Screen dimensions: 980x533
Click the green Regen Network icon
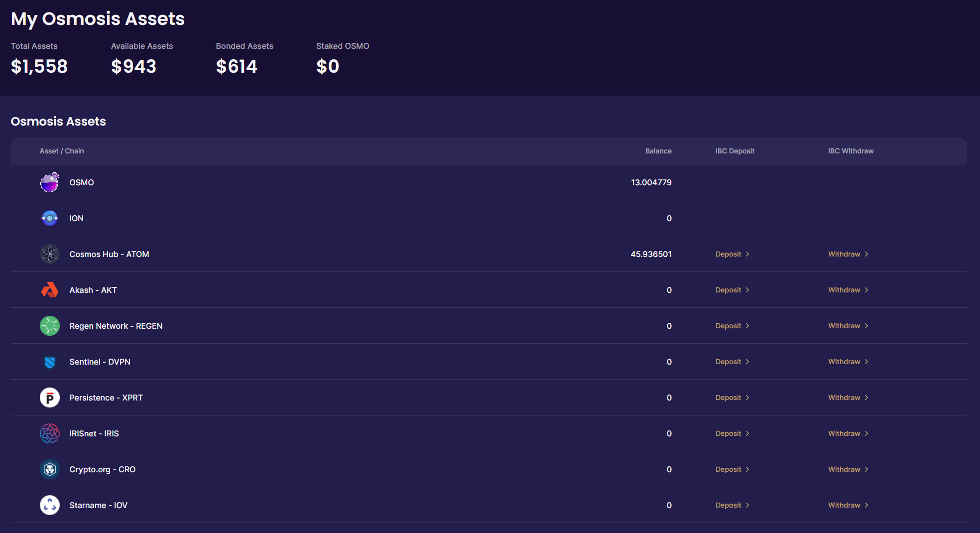point(50,326)
